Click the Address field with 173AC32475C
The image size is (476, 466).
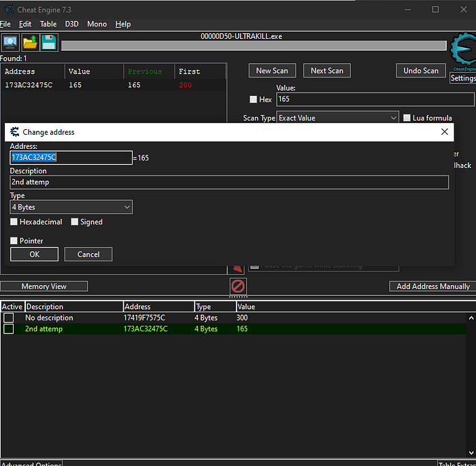[71, 158]
